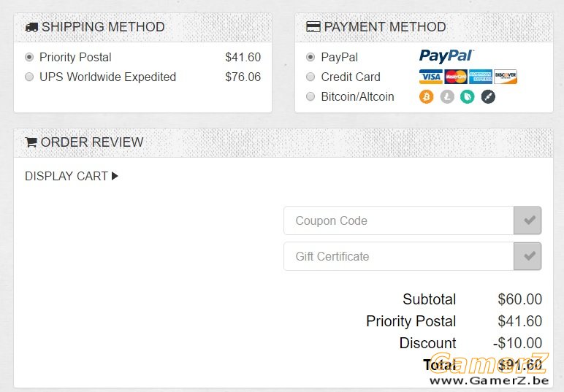Click the Coupon Code field
Viewport: 564px width, 392px height.
pyautogui.click(x=398, y=220)
